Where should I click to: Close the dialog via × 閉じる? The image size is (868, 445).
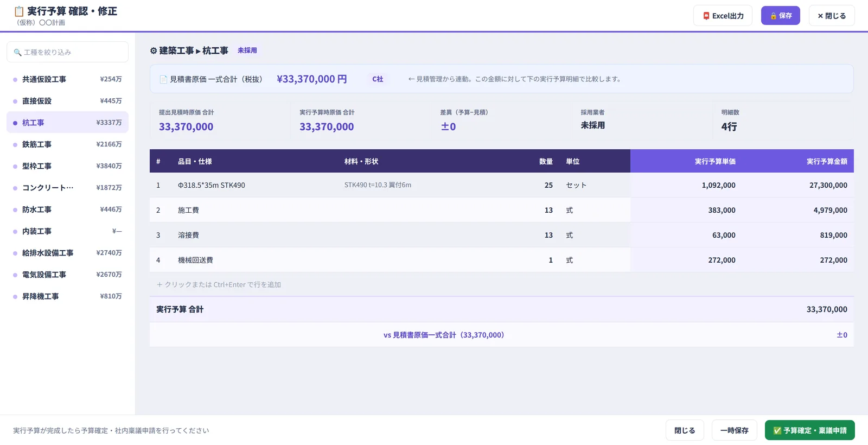(832, 16)
